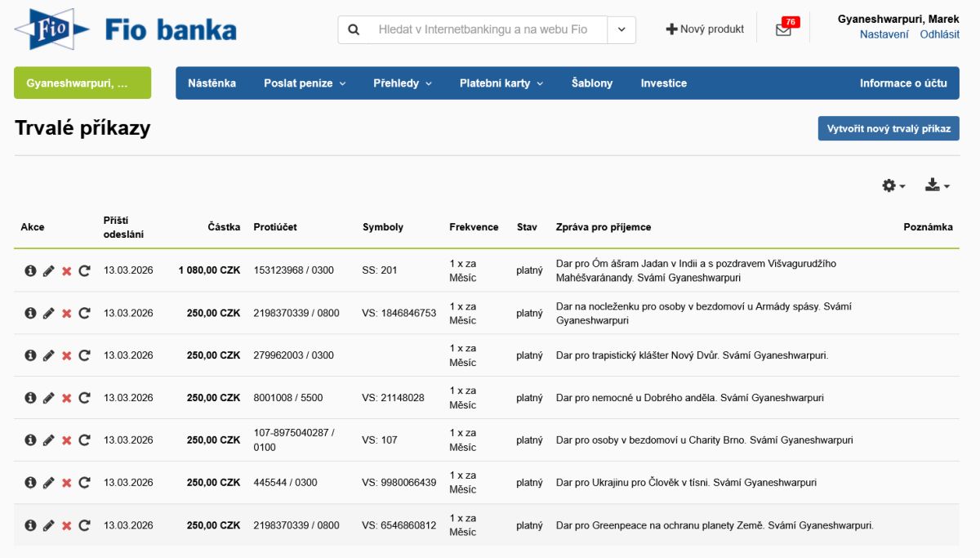
Task: Go to the Šablony tab
Action: 592,83
